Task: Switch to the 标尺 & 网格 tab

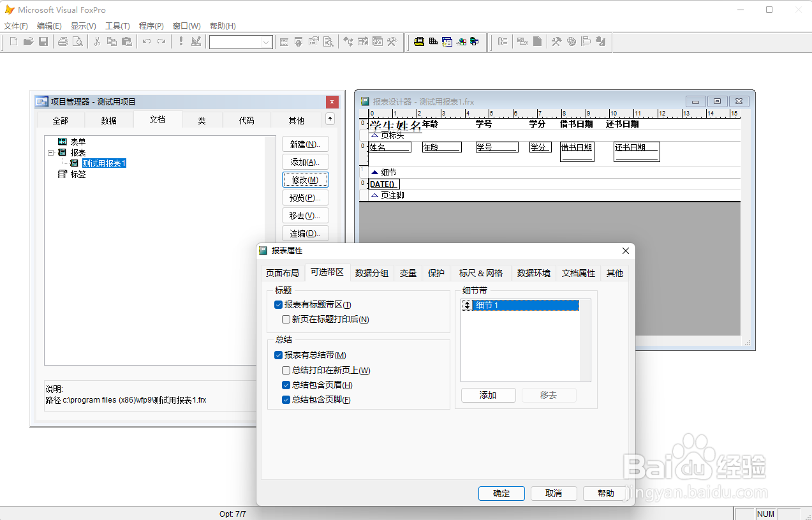Action: [x=480, y=273]
